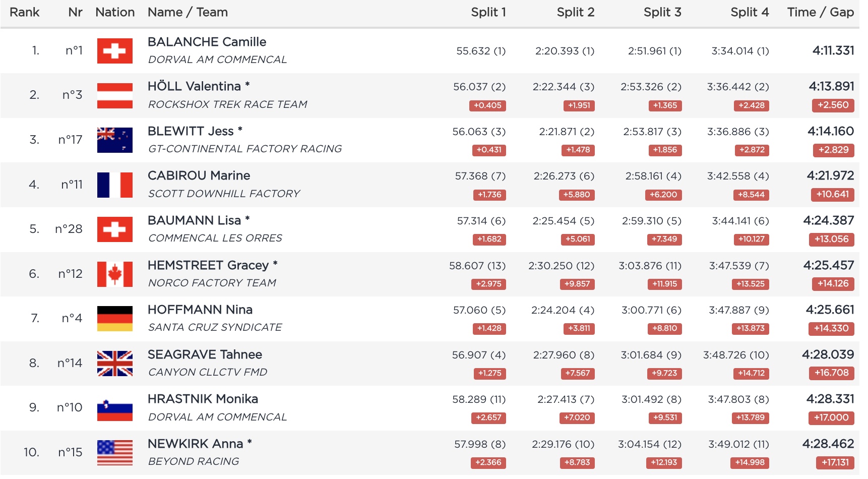Click the Canadian flag beside HEMSTREET Gracey

click(115, 274)
